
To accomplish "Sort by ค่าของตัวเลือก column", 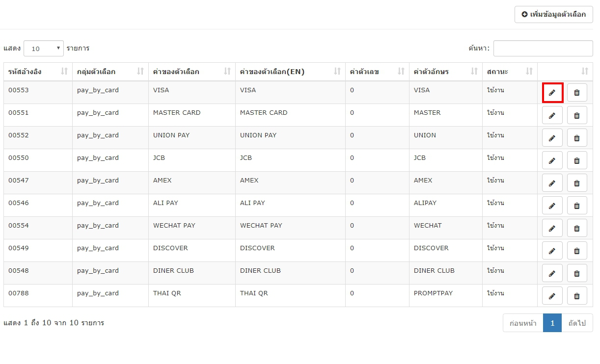I will [x=192, y=72].
